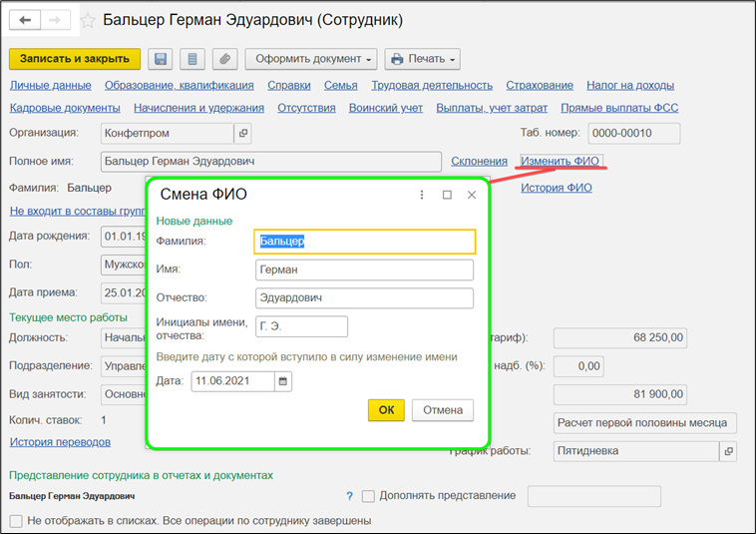Open attached files paperclip icon
Viewport: 756px width, 534px height.
point(224,59)
